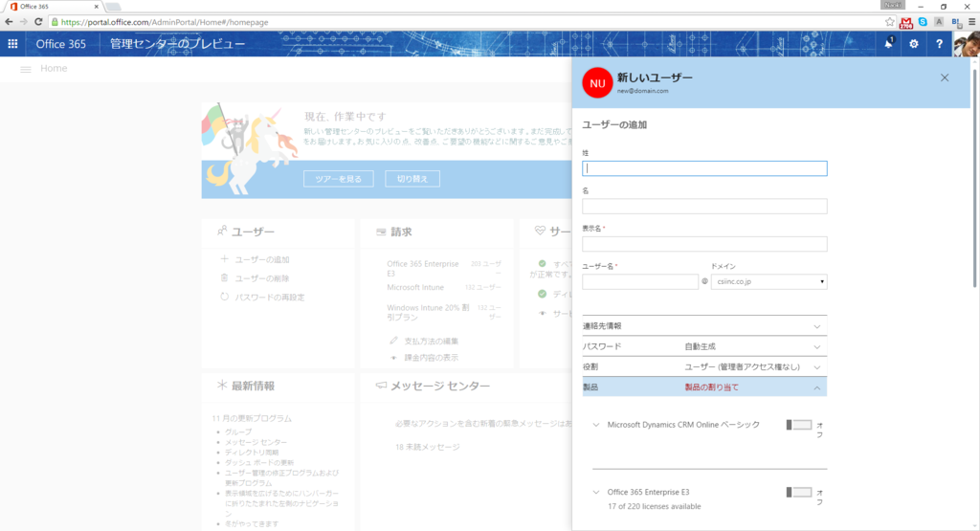Click the 17 of 220 licenses available text
The image size is (980, 531).
pos(655,507)
